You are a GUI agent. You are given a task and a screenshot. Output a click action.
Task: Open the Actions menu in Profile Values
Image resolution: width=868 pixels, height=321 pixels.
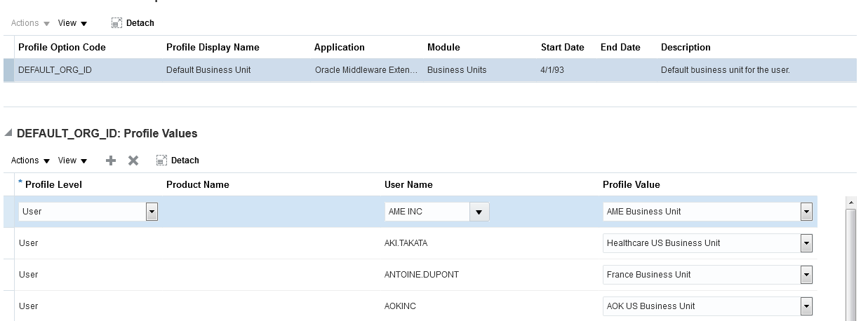[30, 160]
